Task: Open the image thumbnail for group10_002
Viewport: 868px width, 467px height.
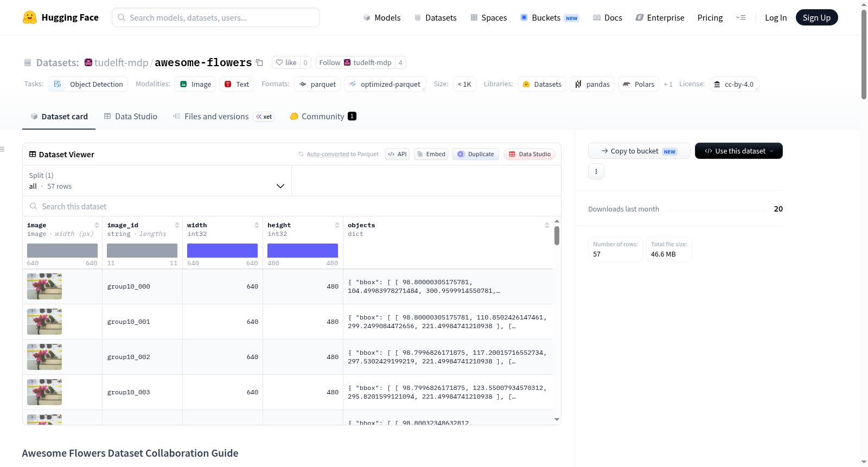Action: tap(44, 357)
